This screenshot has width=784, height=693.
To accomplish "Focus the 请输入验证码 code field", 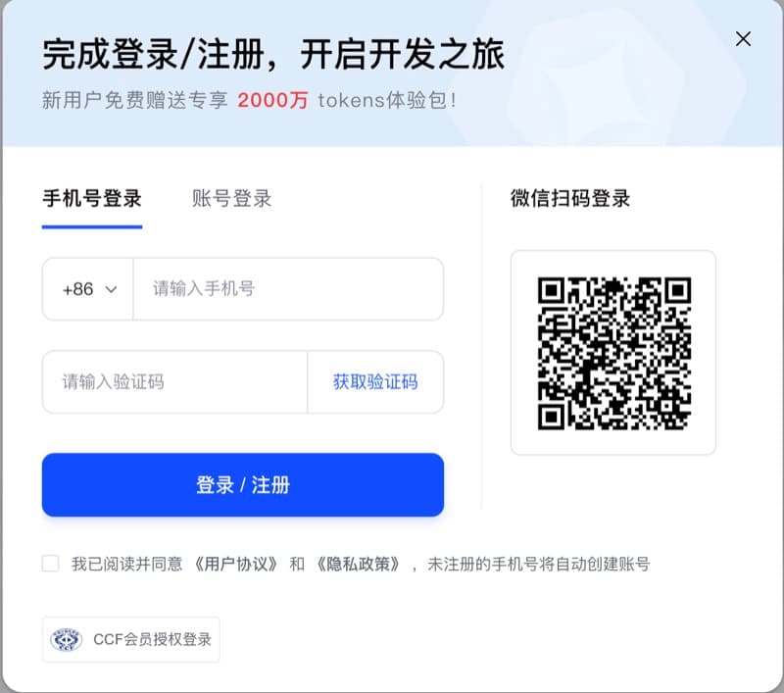I will pyautogui.click(x=175, y=382).
